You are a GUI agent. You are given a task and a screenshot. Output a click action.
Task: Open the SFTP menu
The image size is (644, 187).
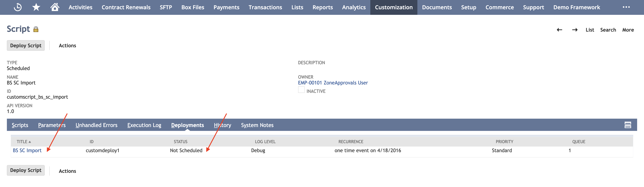tap(166, 7)
